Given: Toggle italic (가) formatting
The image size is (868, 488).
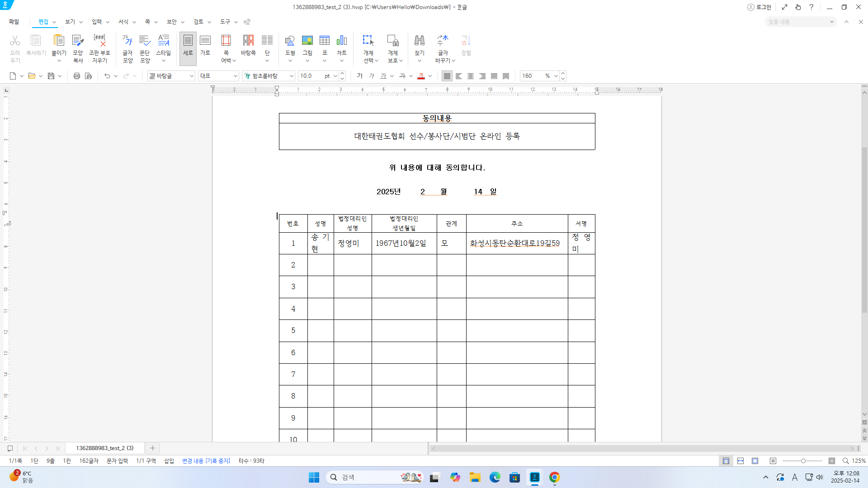Looking at the screenshot, I should tap(372, 76).
